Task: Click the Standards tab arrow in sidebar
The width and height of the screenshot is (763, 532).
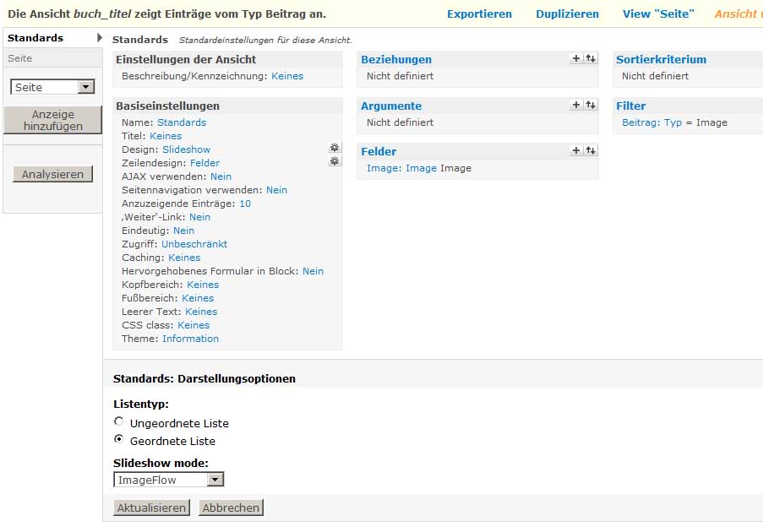Action: click(100, 38)
